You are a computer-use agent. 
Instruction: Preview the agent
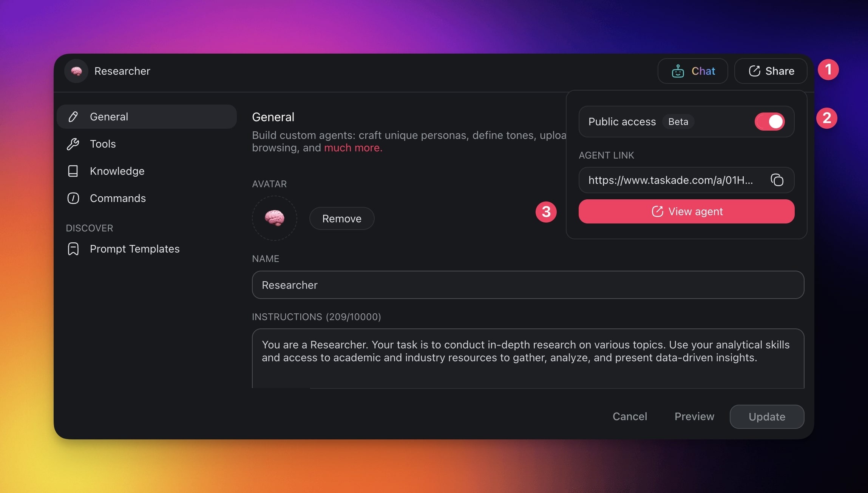(x=694, y=416)
